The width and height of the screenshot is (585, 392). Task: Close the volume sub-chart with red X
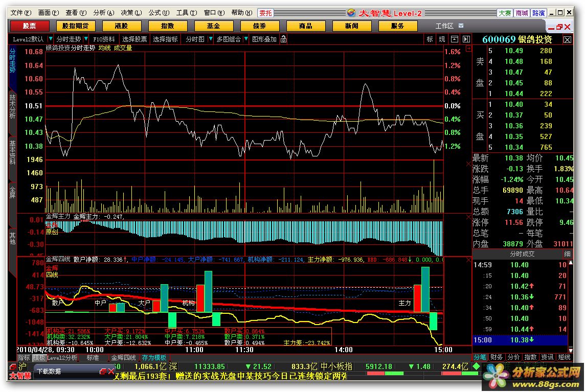[468, 164]
